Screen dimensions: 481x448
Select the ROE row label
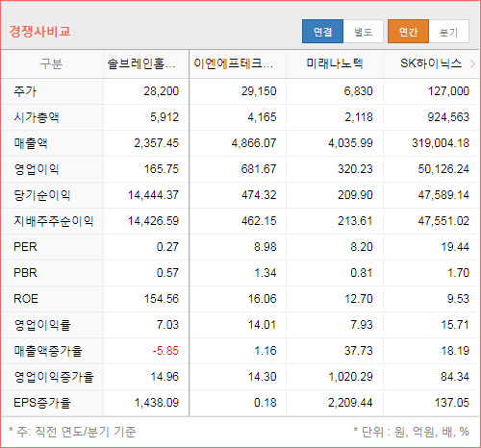(26, 299)
